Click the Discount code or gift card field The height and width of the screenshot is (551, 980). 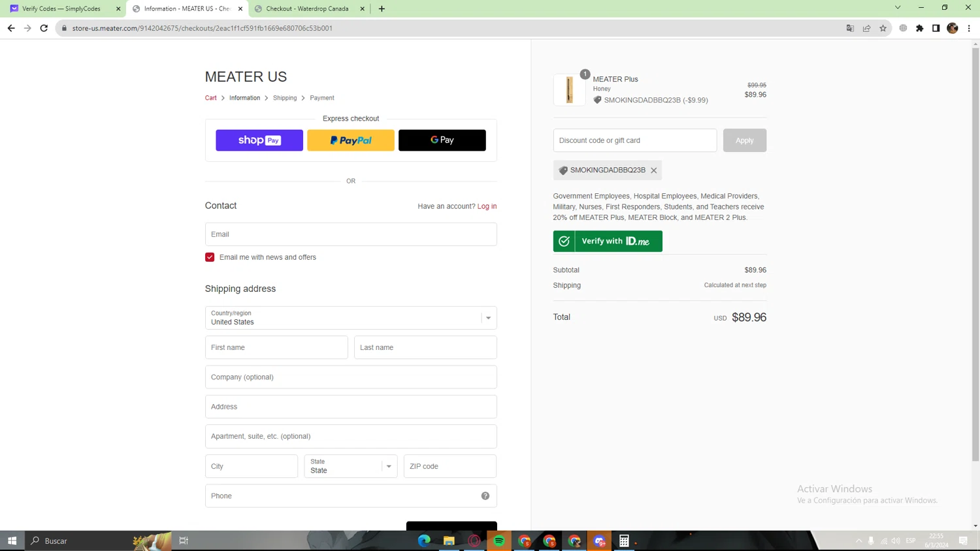635,140
